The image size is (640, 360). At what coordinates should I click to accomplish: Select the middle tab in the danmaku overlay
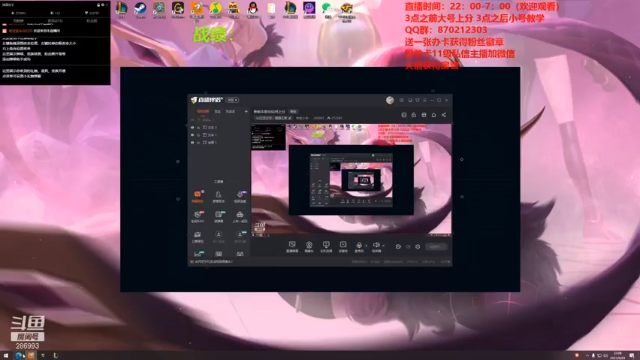tap(55, 21)
